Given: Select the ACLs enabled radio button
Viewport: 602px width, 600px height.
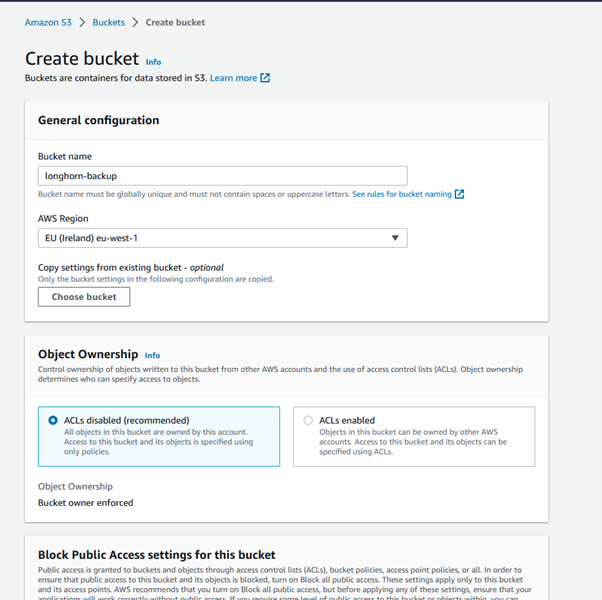Looking at the screenshot, I should 308,420.
